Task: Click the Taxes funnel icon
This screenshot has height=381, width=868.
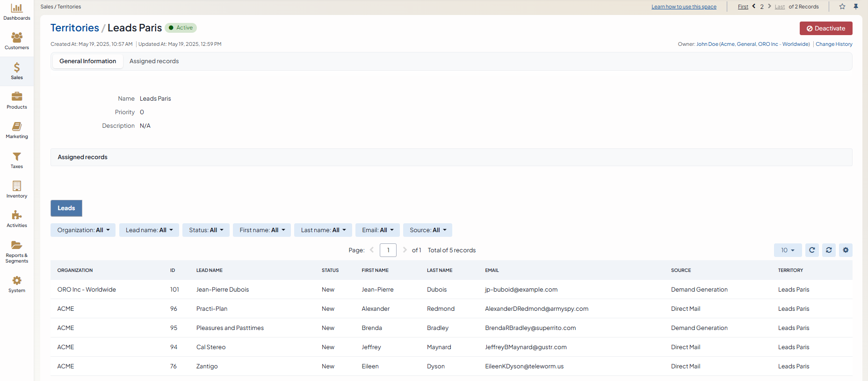Action: coord(17,160)
